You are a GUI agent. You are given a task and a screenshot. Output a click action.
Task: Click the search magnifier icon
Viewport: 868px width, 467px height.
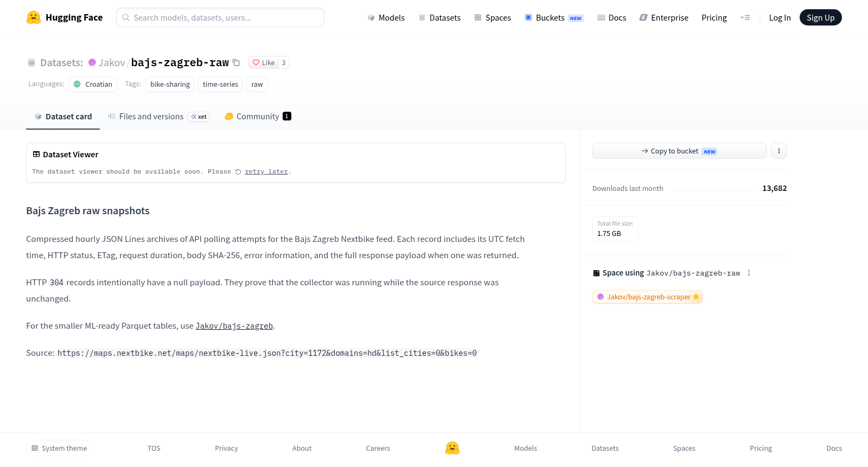[x=126, y=17]
